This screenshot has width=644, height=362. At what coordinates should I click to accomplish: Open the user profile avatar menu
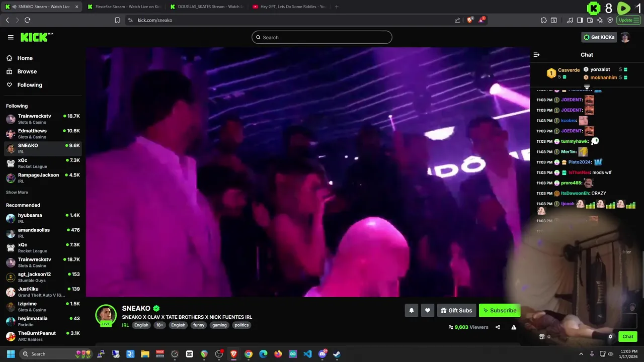[625, 37]
